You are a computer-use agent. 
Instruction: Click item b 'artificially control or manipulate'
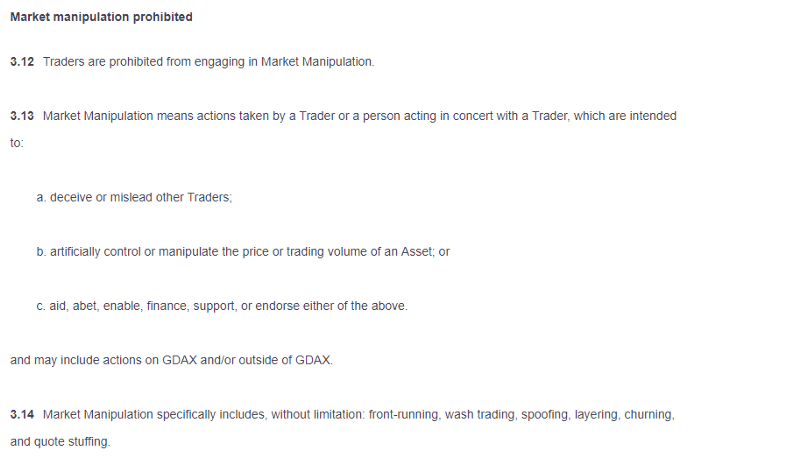click(134, 252)
